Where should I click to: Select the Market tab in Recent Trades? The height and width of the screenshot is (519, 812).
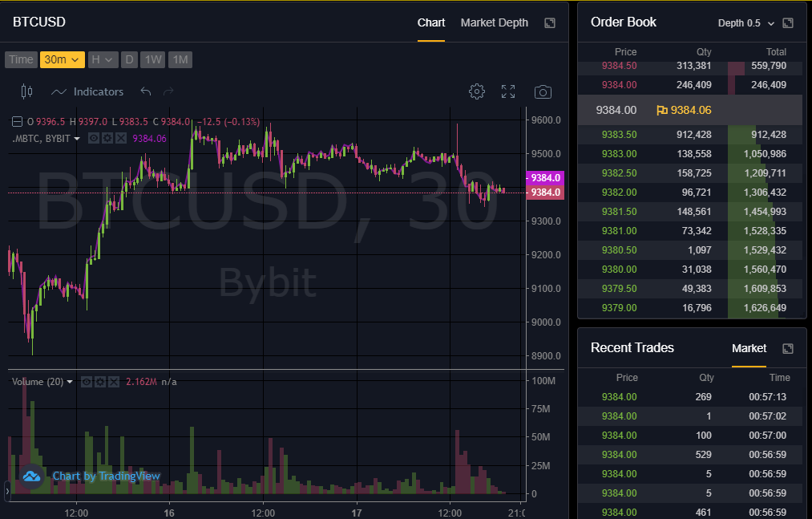(x=749, y=348)
